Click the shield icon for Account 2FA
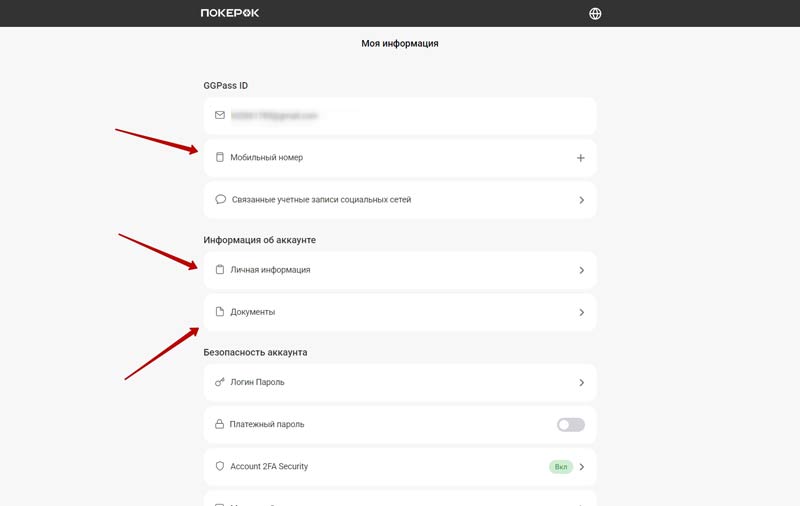 point(220,466)
